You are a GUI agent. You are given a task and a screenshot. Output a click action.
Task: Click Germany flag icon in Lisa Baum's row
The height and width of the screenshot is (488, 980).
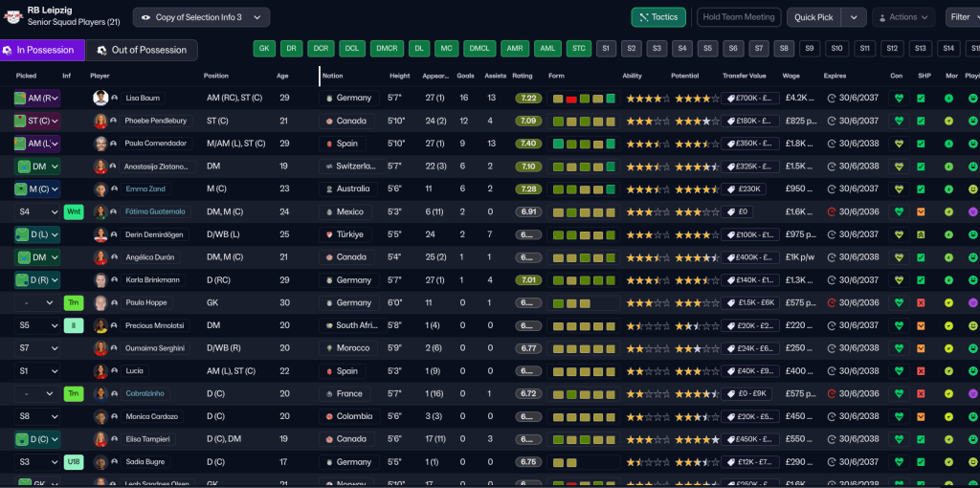[328, 98]
